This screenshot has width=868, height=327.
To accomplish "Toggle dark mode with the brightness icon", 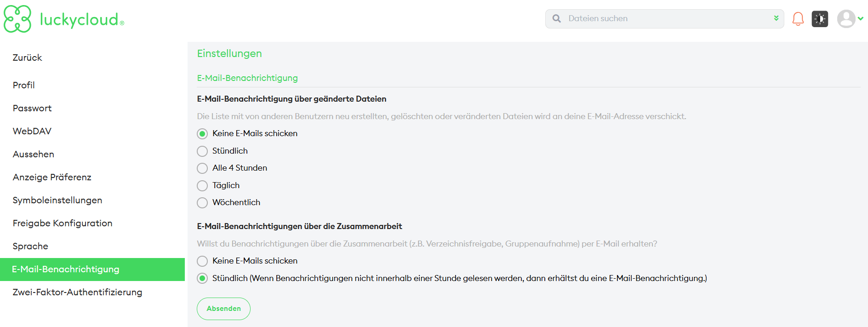I will coord(820,19).
